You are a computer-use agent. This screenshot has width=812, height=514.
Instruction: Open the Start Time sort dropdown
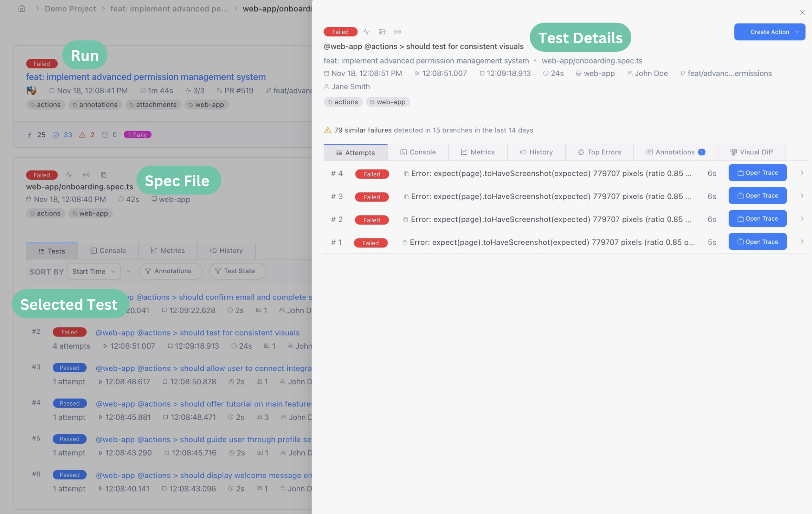(94, 271)
